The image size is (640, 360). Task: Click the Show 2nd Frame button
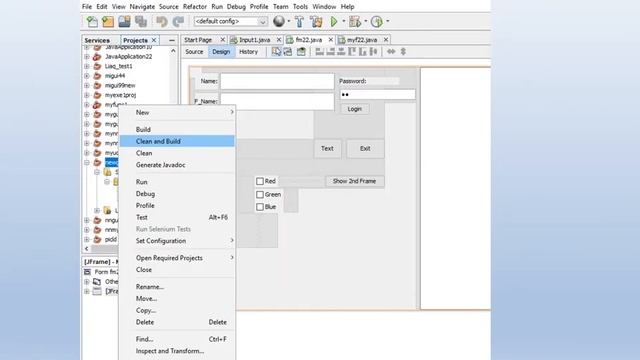[354, 181]
